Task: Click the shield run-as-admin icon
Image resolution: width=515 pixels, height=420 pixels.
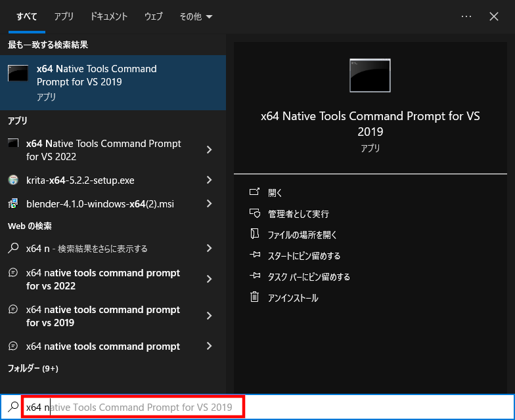Action: click(x=255, y=213)
